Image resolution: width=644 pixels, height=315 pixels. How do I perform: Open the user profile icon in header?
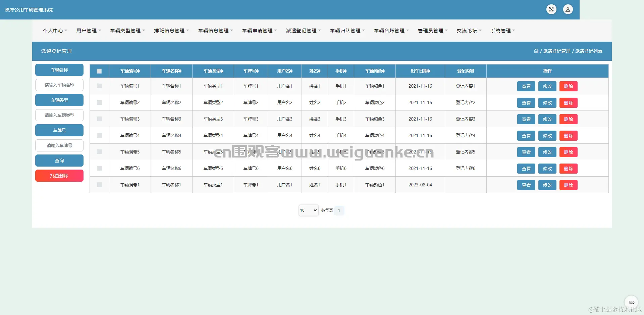pos(568,9)
